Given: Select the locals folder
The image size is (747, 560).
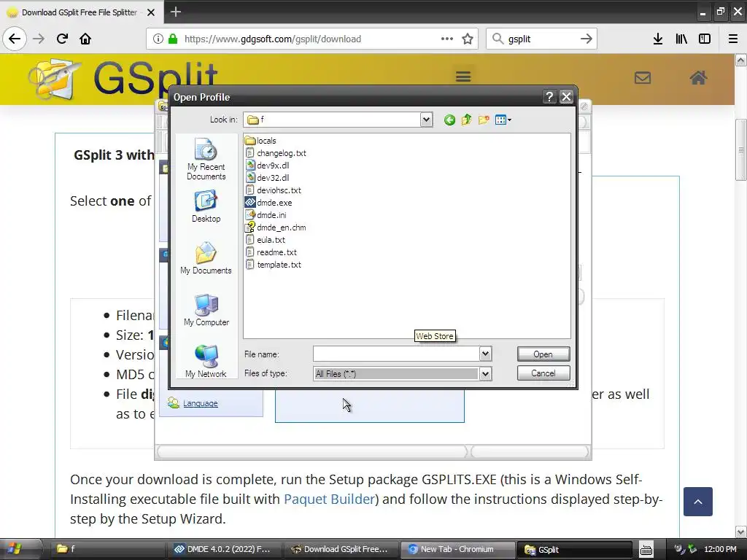Looking at the screenshot, I should [x=260, y=141].
